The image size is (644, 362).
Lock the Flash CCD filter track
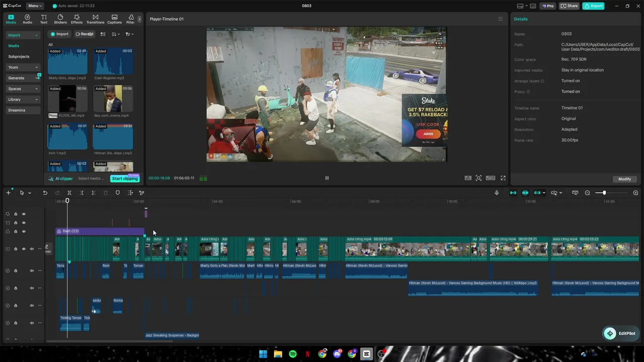(16, 231)
